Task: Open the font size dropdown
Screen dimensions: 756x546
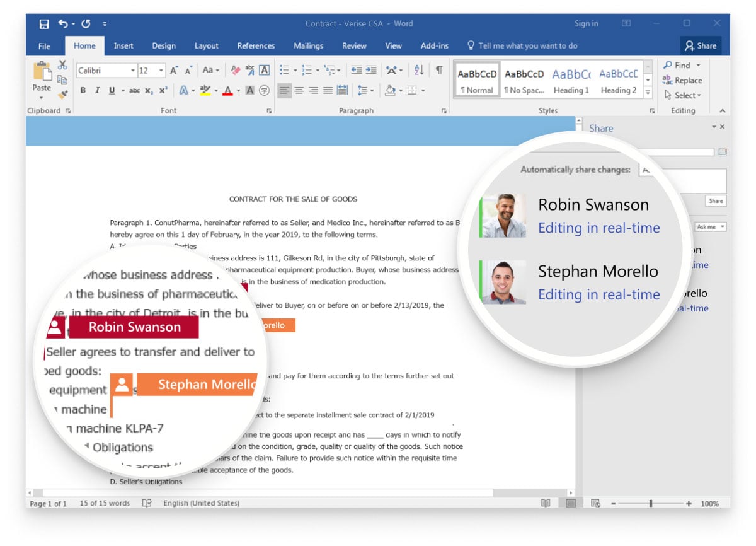Action: 161,71
